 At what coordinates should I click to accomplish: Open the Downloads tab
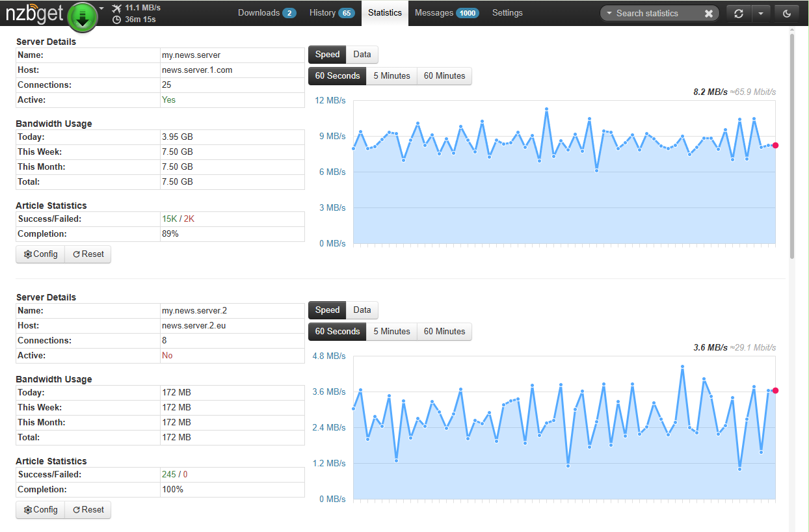266,13
